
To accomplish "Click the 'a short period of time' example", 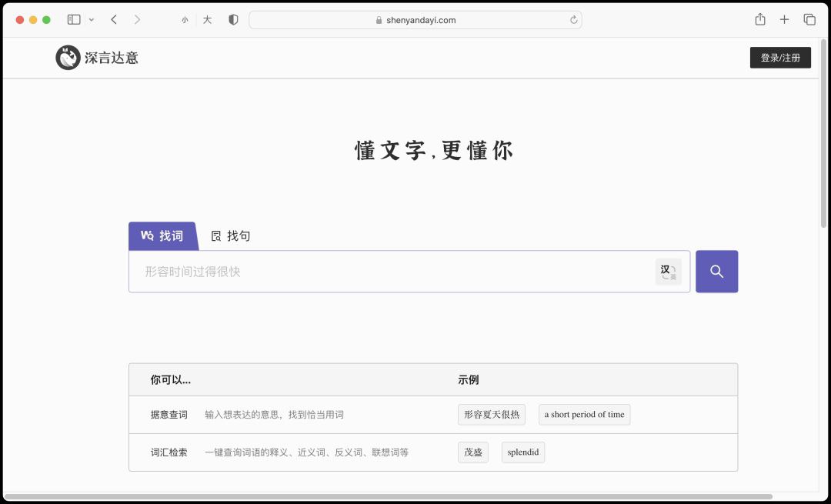I will [584, 414].
